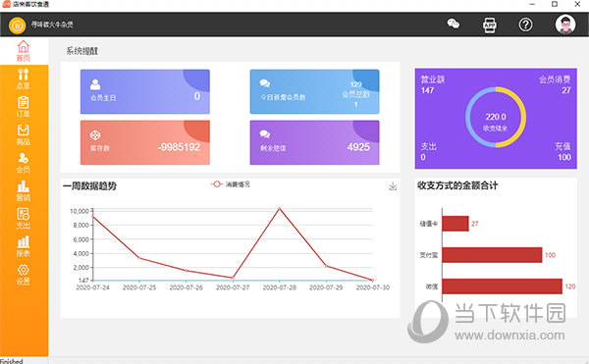Screen dimensions: 589x364
Task: Click the 10,000 y-axis label
Action: pyautogui.click(x=80, y=211)
